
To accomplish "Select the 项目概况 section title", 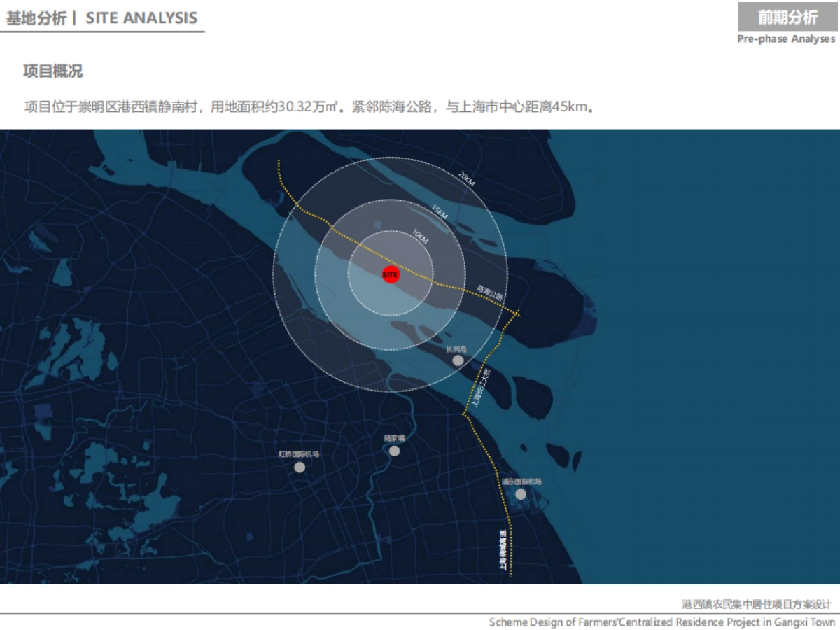I will 53,71.
